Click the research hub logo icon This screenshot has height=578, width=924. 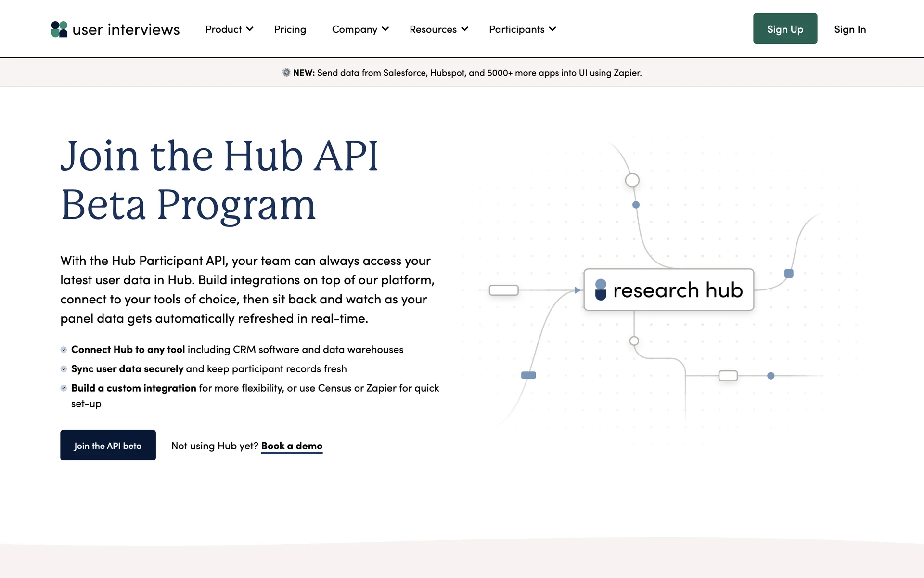tap(601, 289)
